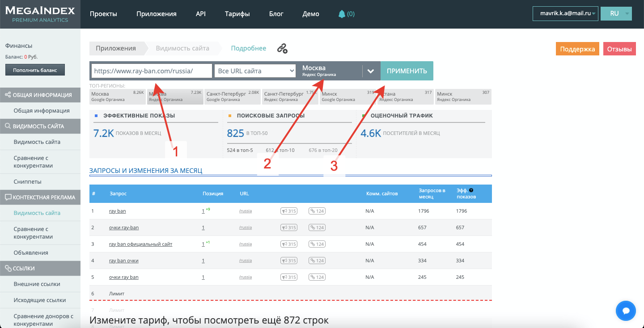Open Общая информация in the sidebar

tap(42, 110)
